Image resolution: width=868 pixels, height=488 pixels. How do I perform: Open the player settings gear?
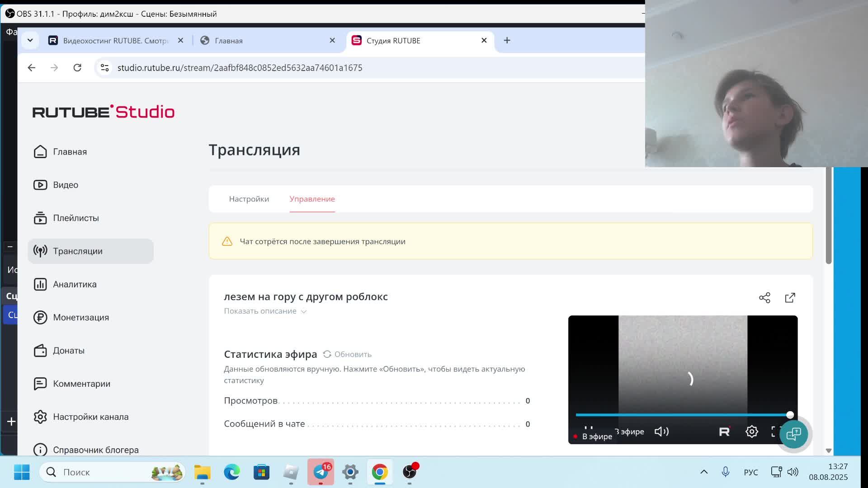[x=751, y=432]
